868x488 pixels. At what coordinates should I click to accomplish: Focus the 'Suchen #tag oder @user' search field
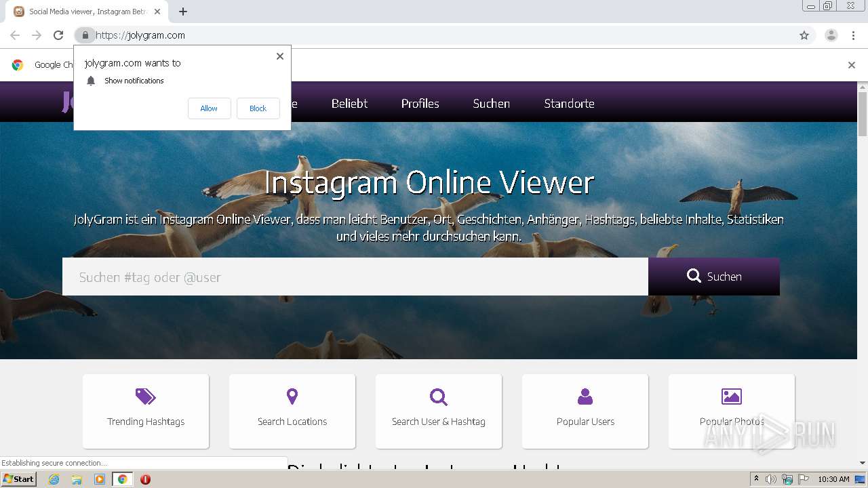coord(355,277)
